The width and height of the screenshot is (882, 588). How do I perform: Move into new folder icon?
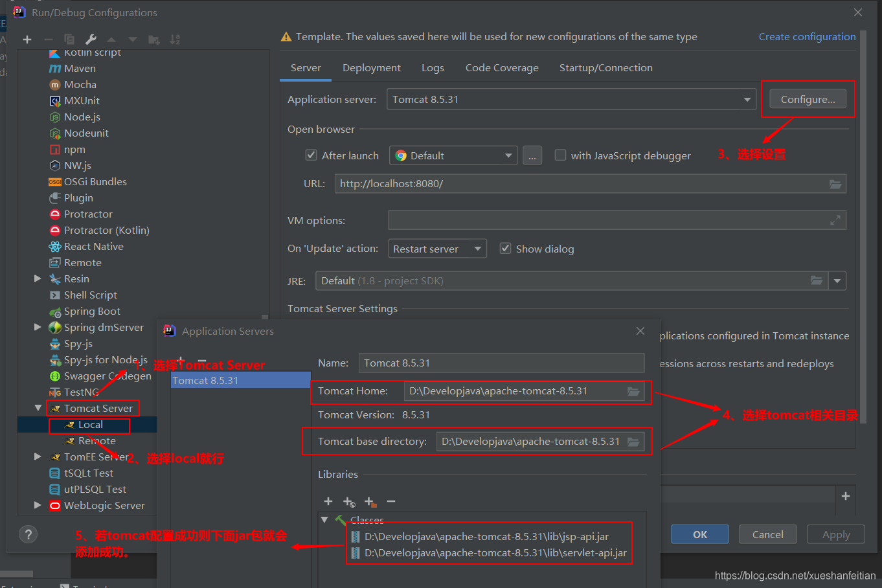pyautogui.click(x=154, y=40)
